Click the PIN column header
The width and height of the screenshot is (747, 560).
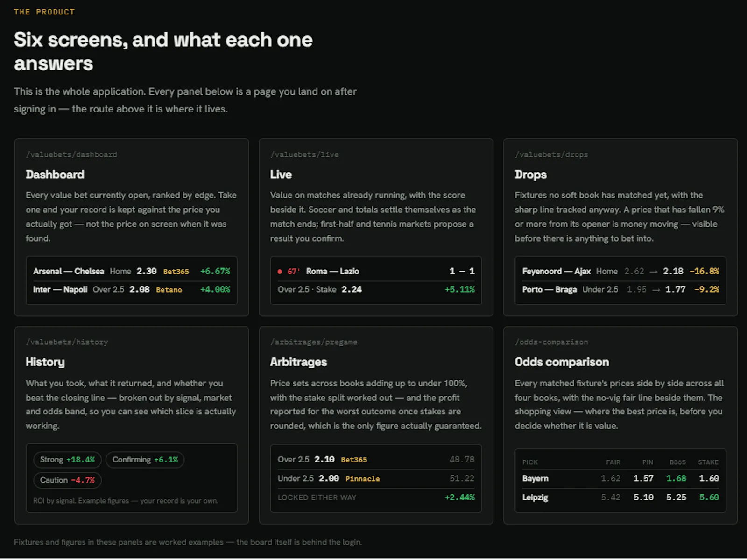pos(648,462)
